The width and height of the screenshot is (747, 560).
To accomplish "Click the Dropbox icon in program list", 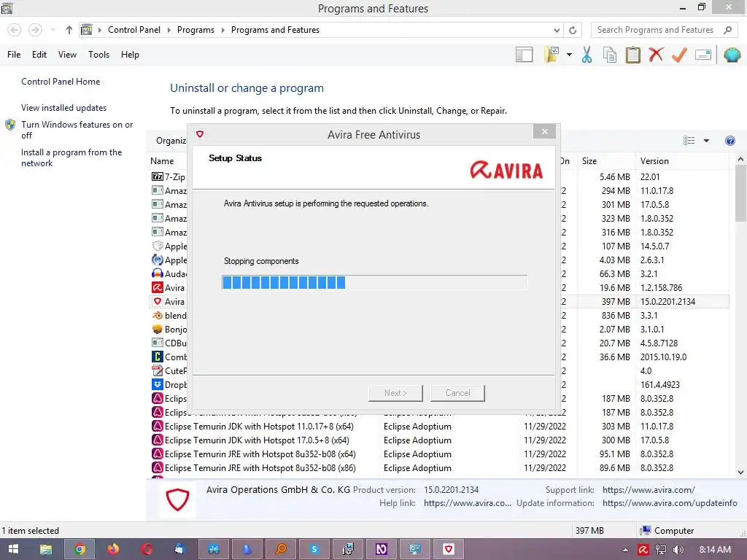I will tap(158, 384).
